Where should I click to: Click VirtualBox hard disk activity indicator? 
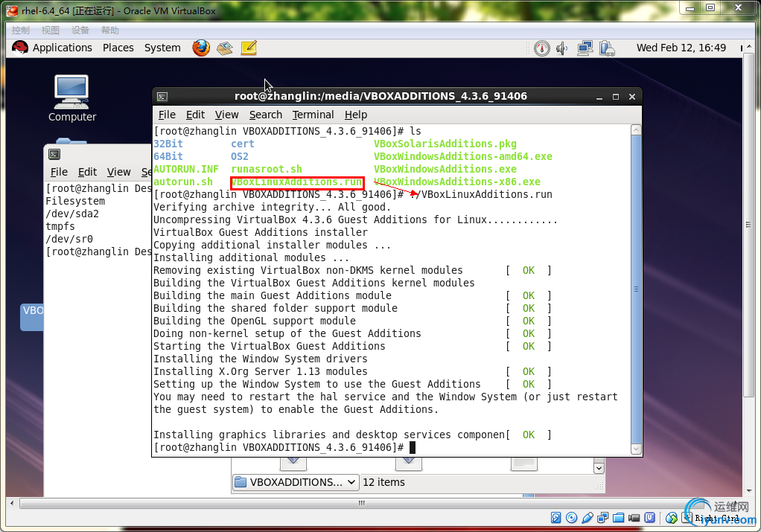[555, 517]
